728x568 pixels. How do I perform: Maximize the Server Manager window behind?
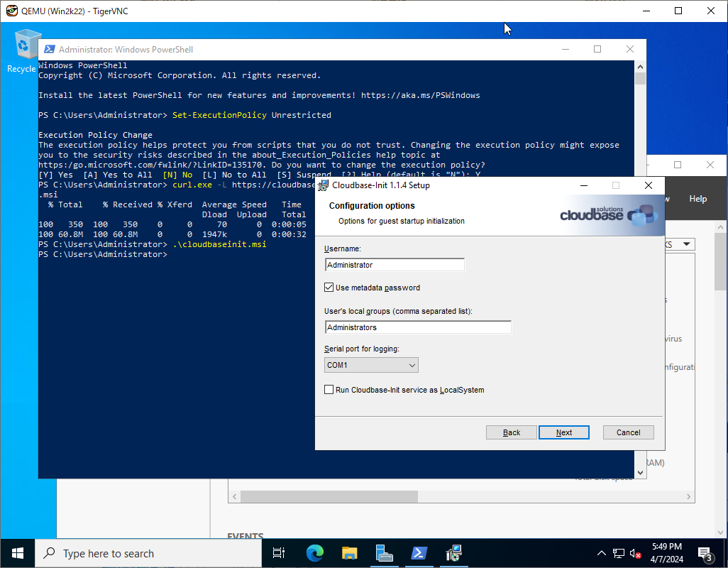pyautogui.click(x=678, y=165)
